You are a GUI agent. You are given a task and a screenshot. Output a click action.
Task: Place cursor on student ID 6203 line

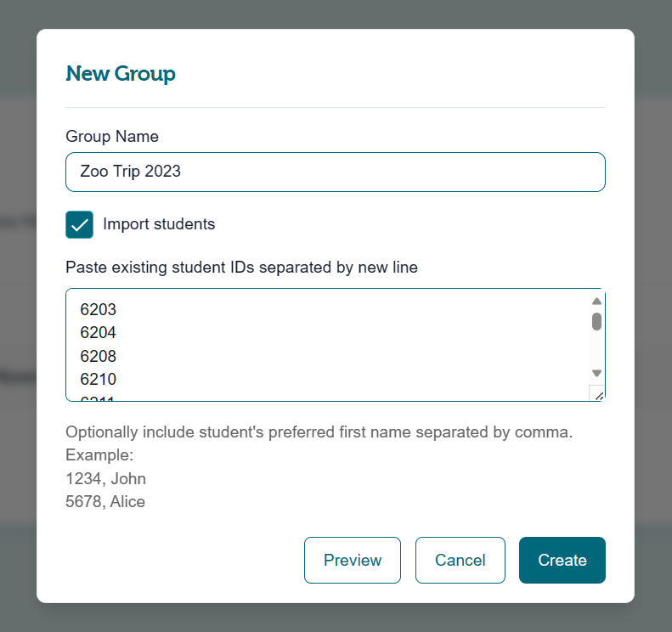point(99,309)
